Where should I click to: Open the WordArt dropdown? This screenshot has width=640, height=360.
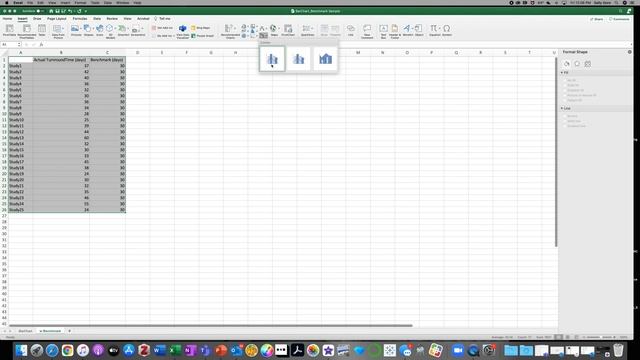407,29
